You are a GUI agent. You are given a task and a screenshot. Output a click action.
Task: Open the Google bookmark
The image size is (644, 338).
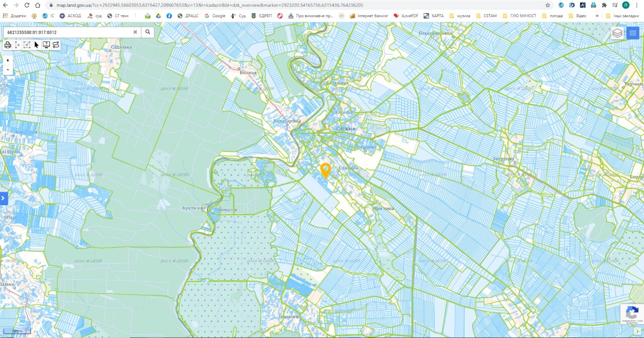215,16
